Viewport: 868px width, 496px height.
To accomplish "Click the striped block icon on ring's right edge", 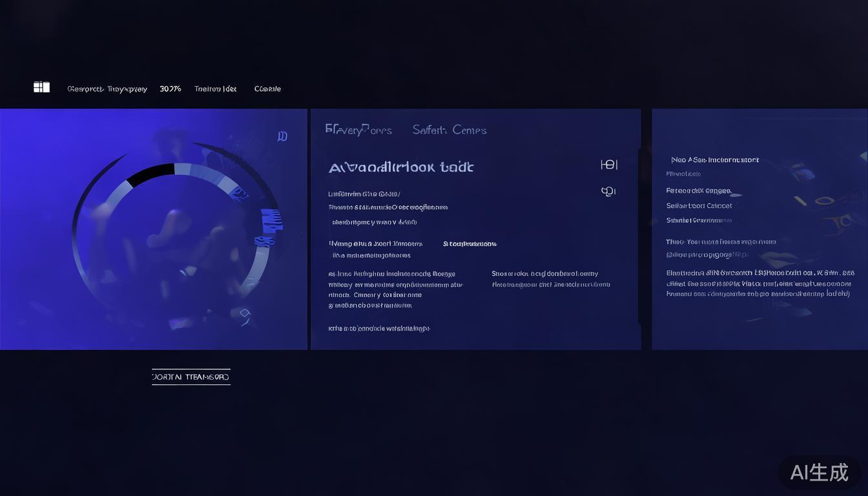I will 272,220.
